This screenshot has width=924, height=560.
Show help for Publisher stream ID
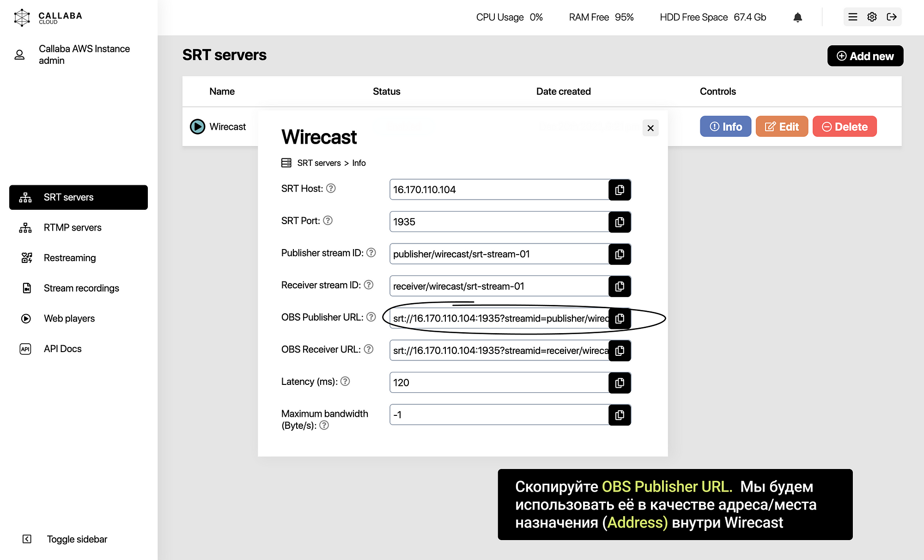pyautogui.click(x=371, y=253)
